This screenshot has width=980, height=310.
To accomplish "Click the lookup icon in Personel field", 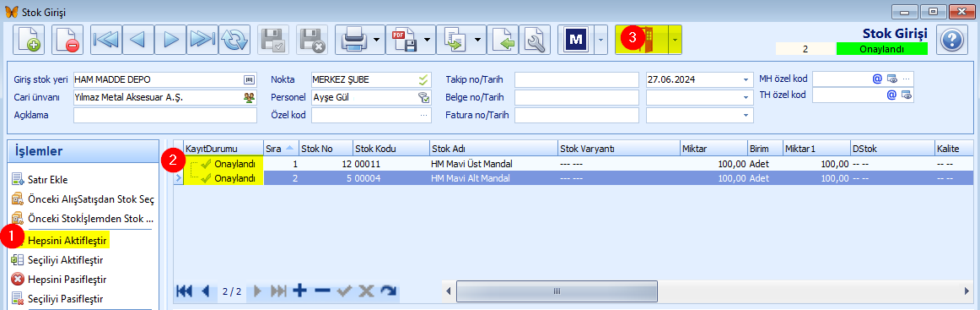I will pos(424,97).
